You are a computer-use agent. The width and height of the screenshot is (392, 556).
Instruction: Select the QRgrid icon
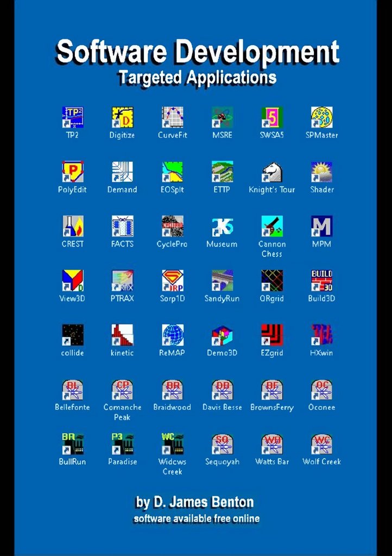point(272,281)
